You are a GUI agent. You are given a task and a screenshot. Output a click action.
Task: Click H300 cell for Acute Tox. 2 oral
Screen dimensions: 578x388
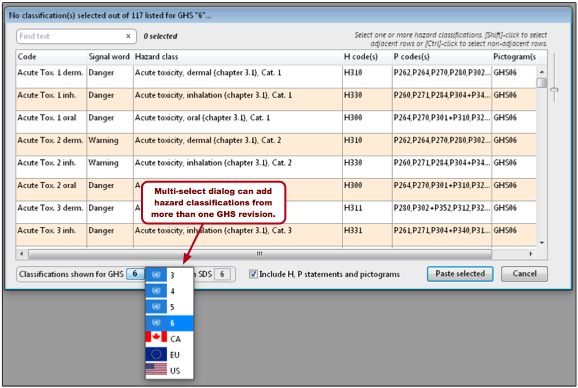click(x=367, y=189)
